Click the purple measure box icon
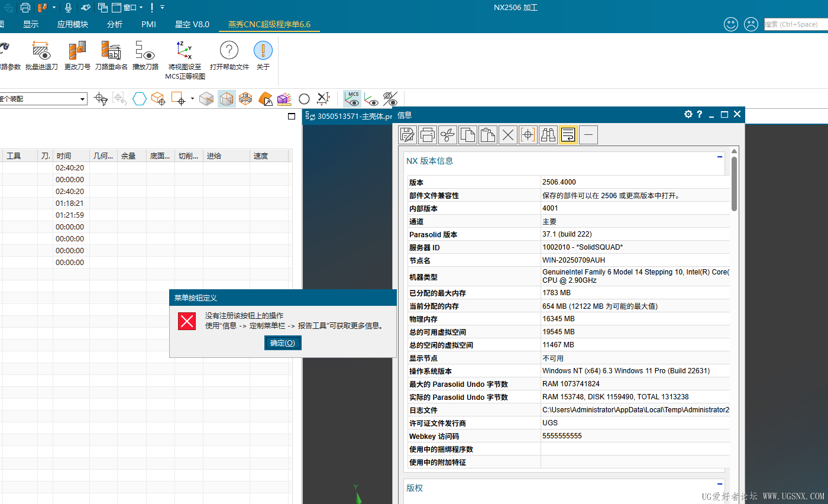The width and height of the screenshot is (828, 504). [x=284, y=99]
